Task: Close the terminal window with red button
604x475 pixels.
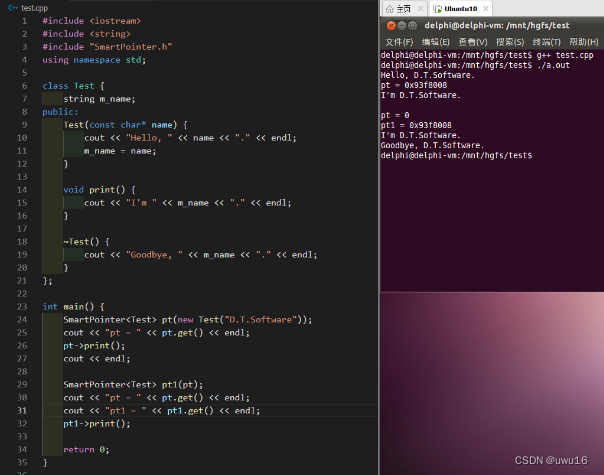Action: point(391,26)
